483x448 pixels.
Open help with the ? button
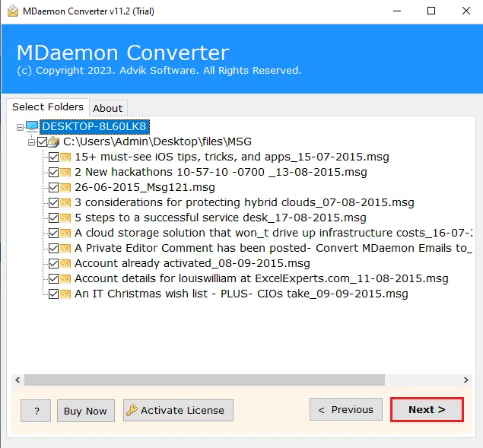[x=36, y=411]
